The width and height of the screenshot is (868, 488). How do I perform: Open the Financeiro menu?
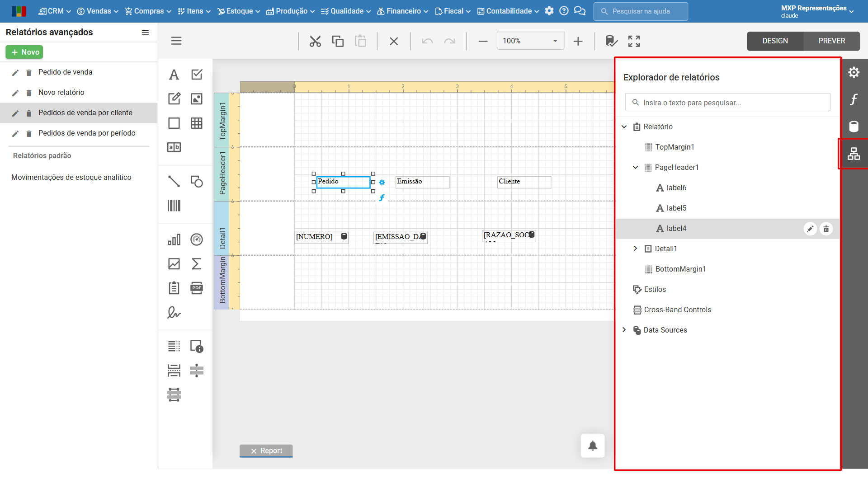(x=402, y=11)
